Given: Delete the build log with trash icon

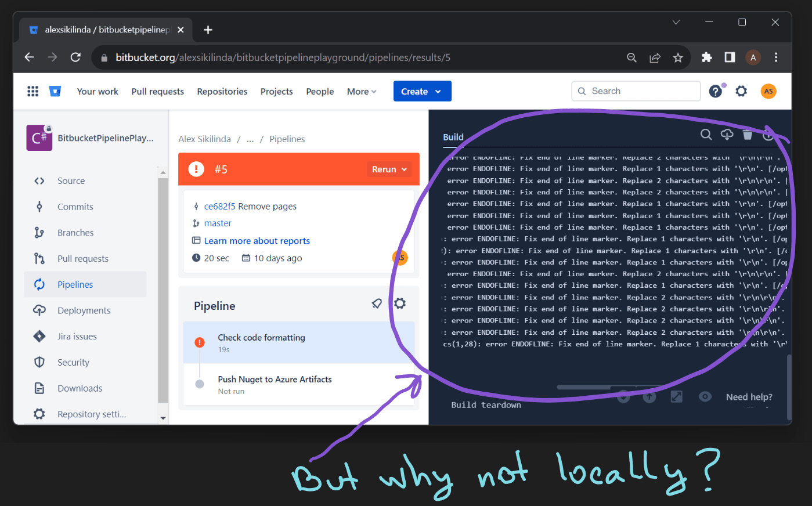Looking at the screenshot, I should [748, 135].
